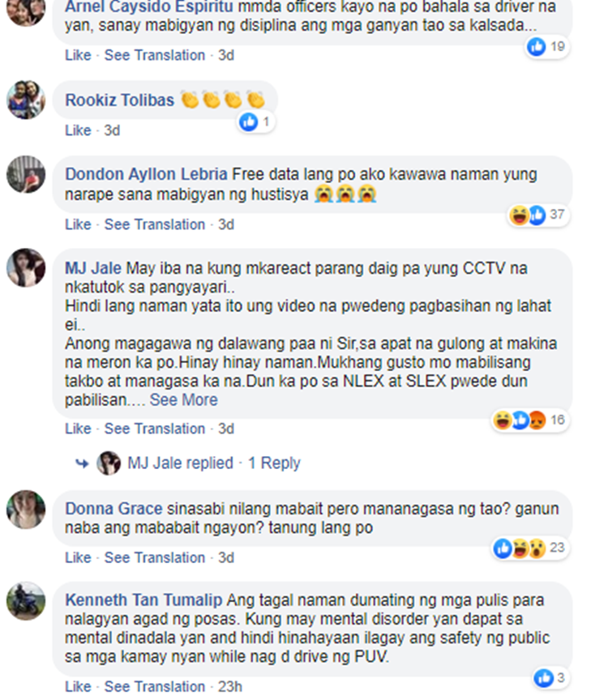Open Kenneth Tan Tumalip's motorcycle avatar
Image resolution: width=608 pixels, height=700 pixels.
(x=26, y=601)
